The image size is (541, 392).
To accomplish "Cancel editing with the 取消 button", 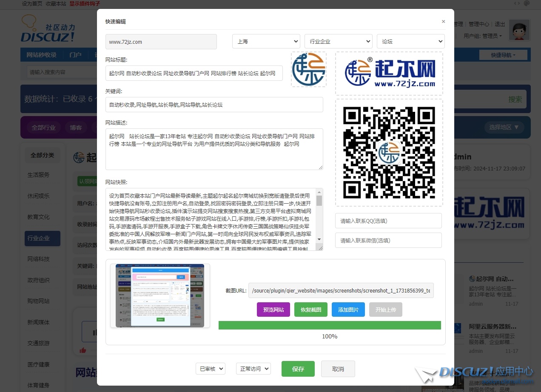I will point(338,369).
